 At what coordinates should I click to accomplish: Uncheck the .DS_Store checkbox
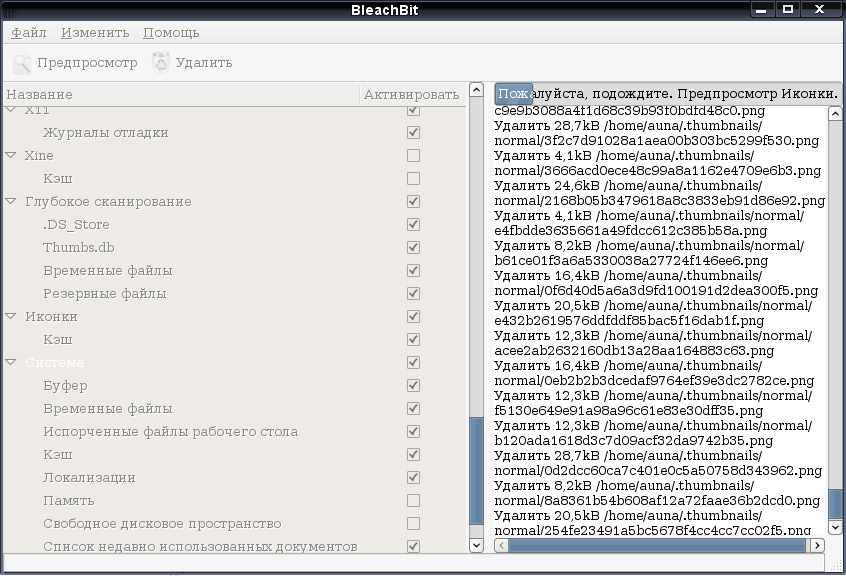(413, 225)
